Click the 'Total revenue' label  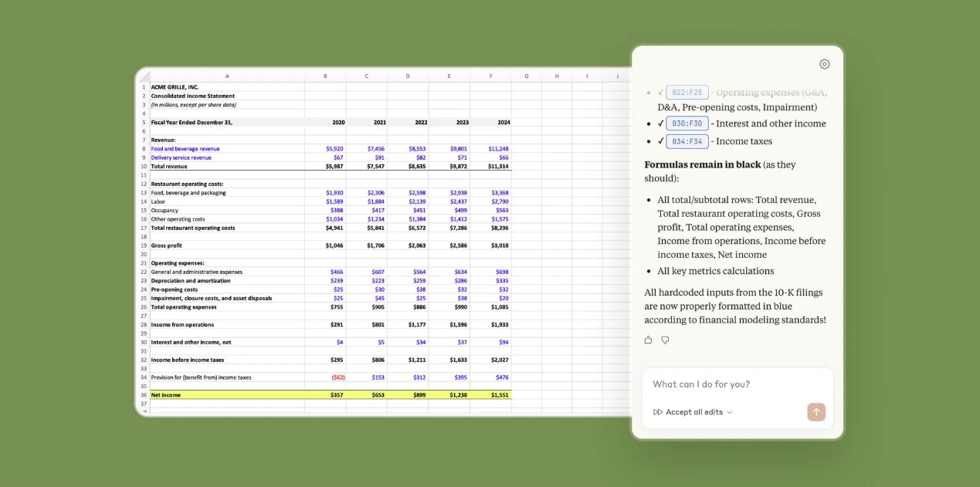169,166
